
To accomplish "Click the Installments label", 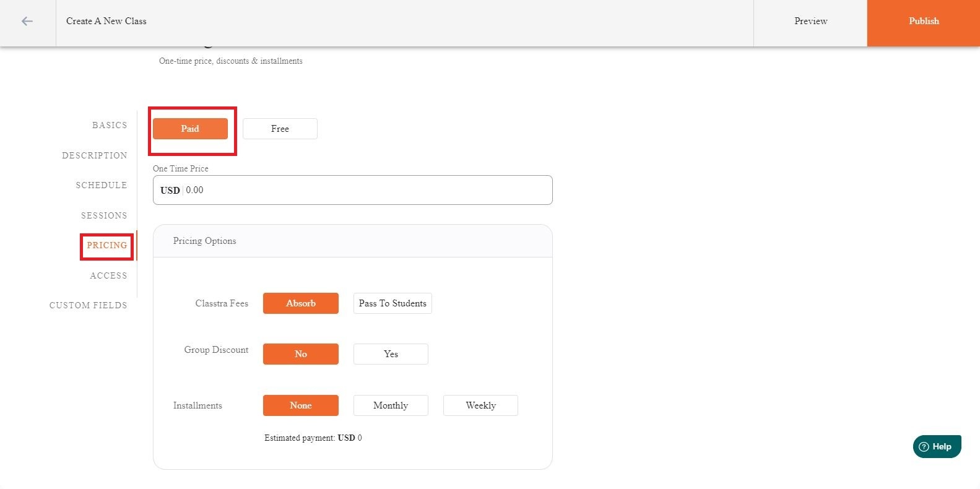I will (x=197, y=405).
